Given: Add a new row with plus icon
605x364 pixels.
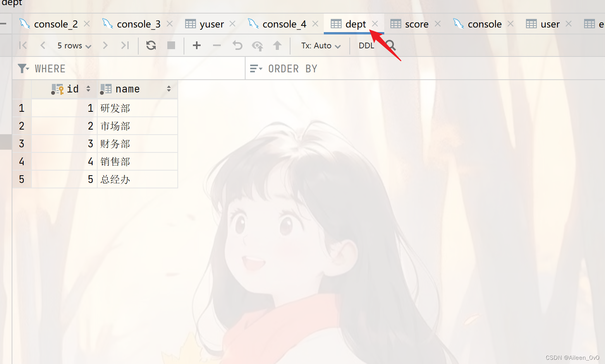Looking at the screenshot, I should 197,46.
